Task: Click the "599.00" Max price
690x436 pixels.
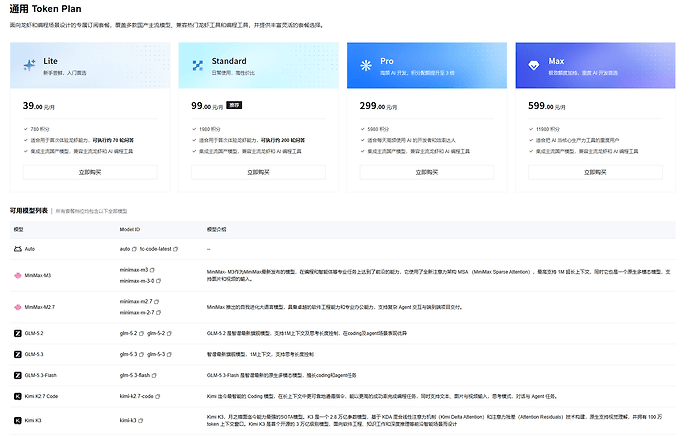Action: (x=541, y=106)
